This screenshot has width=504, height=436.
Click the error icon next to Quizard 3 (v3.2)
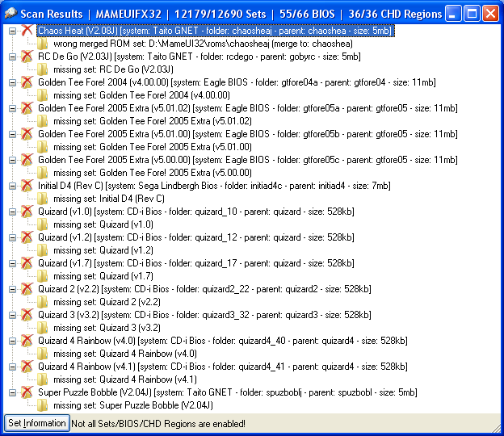27,315
